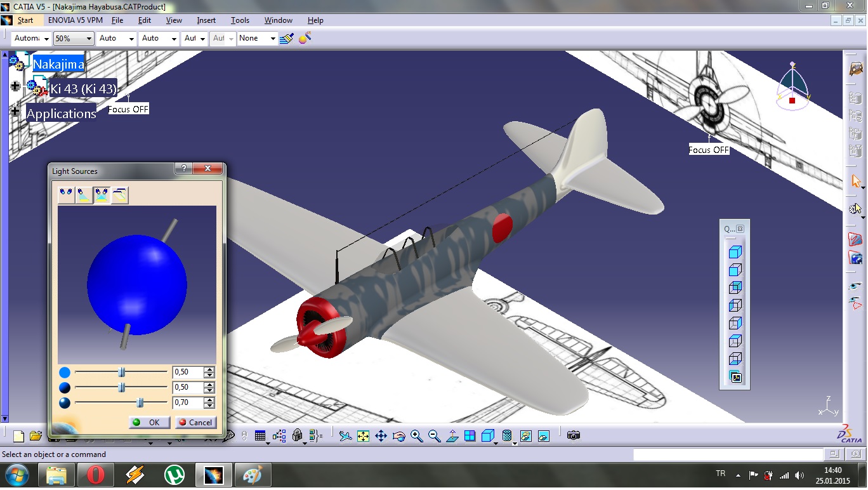Open the 50% transparency dropdown

[74, 39]
